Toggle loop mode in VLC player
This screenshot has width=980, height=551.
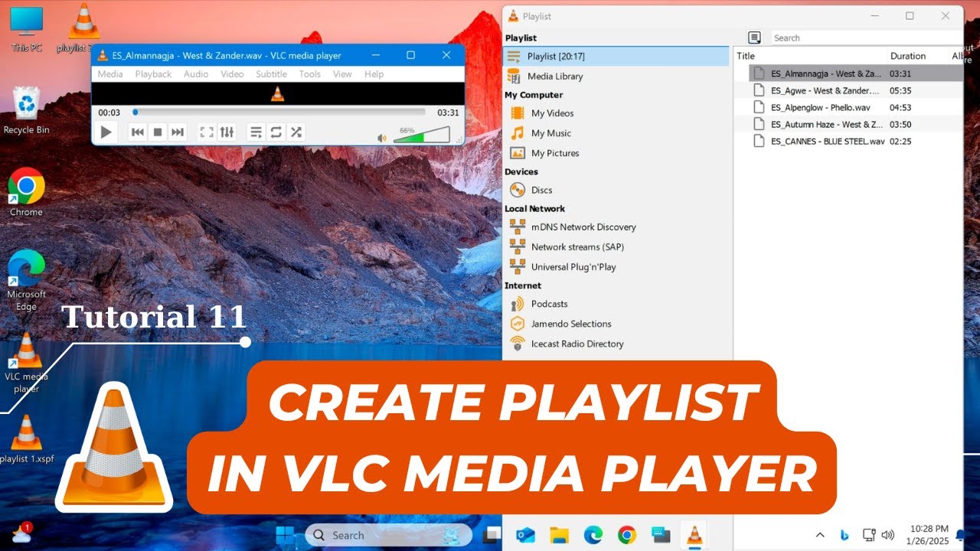pyautogui.click(x=276, y=132)
